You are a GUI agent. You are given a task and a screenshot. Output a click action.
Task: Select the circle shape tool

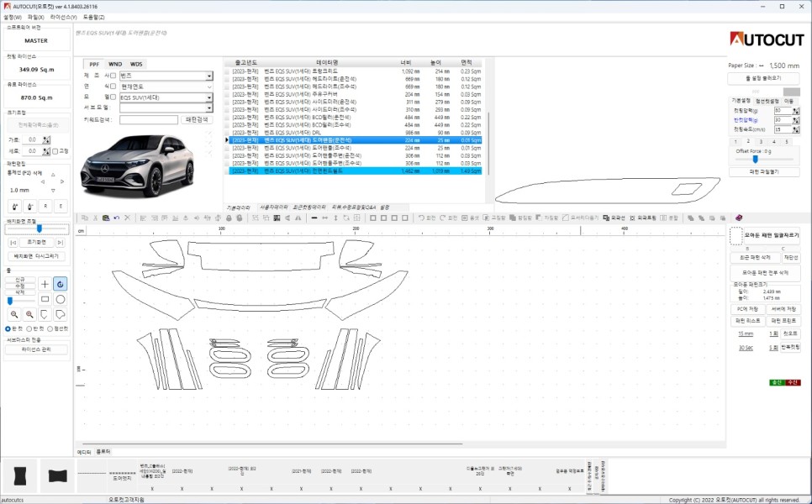[x=60, y=299]
